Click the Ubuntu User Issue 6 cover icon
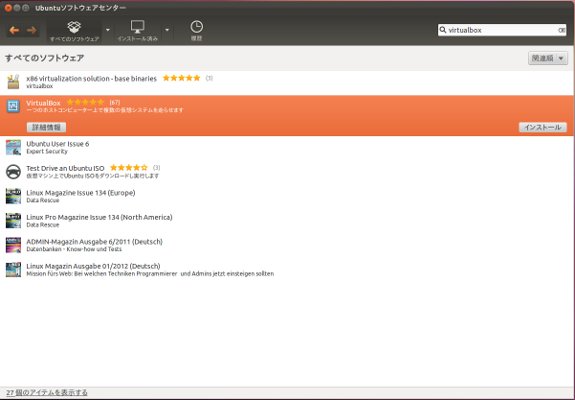Screen dimensions: 575x400 coord(13,147)
